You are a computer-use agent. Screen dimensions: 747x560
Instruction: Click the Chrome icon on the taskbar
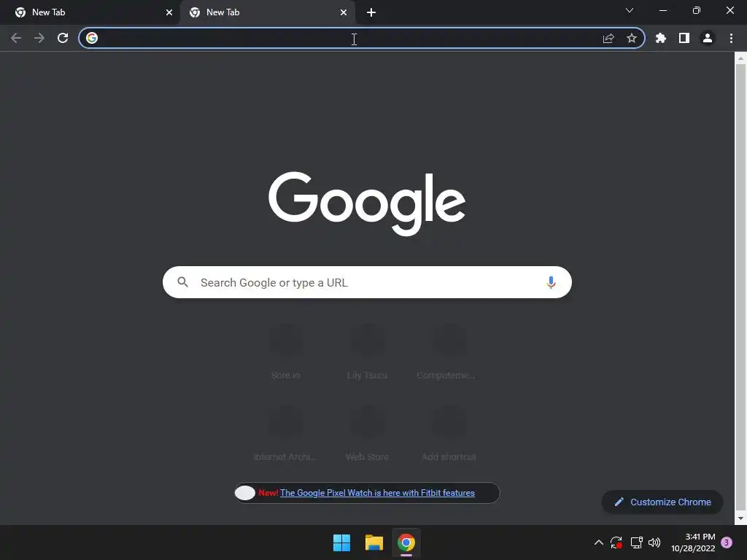(x=406, y=542)
